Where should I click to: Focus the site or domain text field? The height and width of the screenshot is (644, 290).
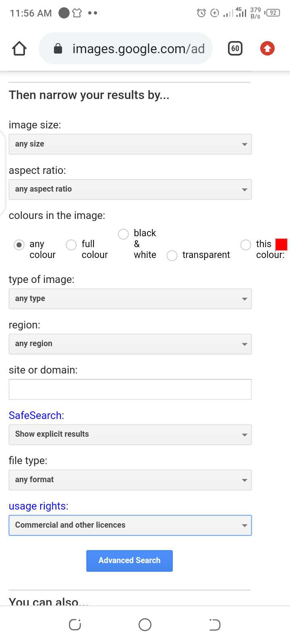click(x=130, y=389)
